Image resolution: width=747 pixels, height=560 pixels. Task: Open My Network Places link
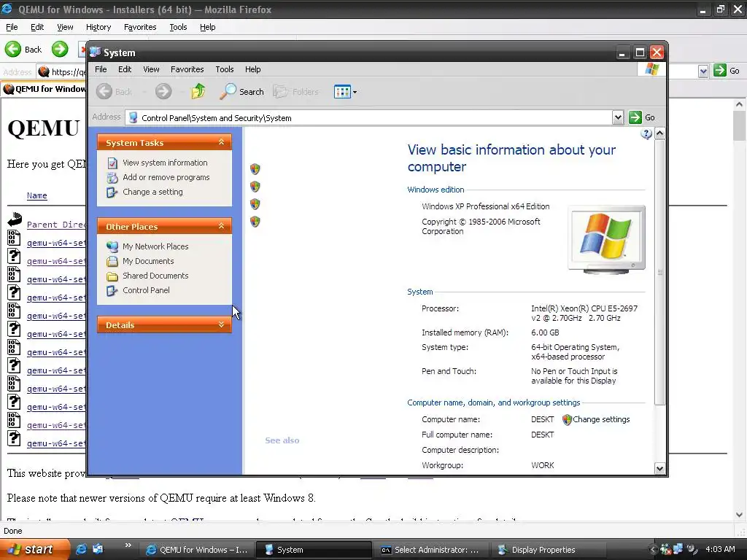pyautogui.click(x=155, y=246)
